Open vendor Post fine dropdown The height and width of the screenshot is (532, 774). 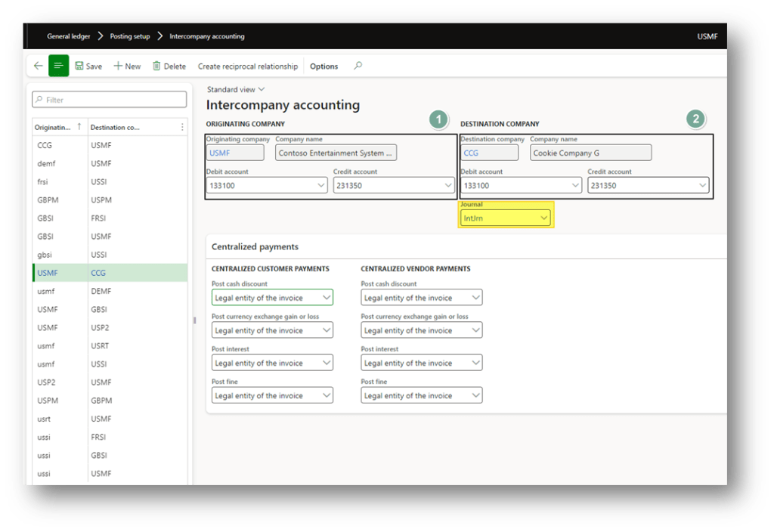475,395
